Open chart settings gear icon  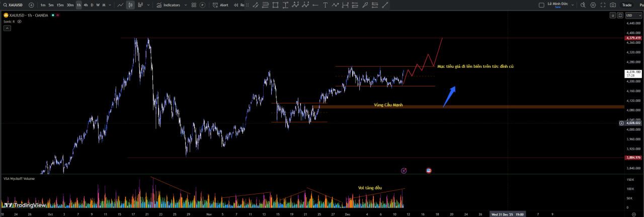tap(593, 5)
